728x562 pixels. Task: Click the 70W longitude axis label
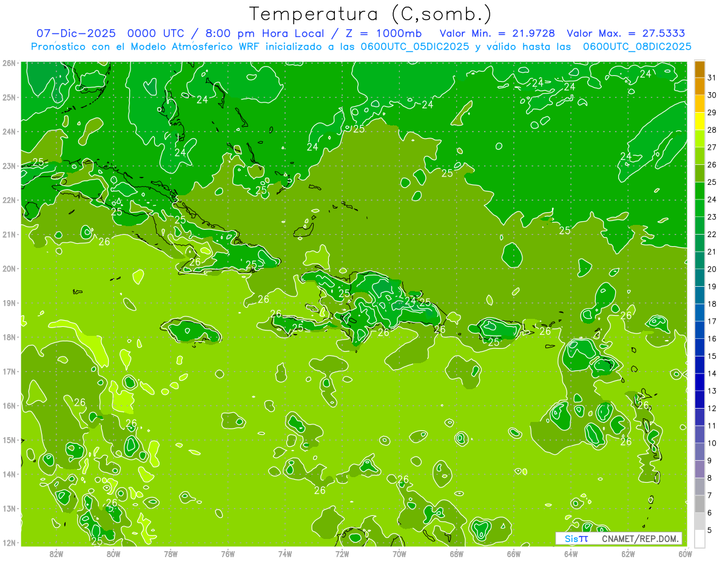[399, 554]
